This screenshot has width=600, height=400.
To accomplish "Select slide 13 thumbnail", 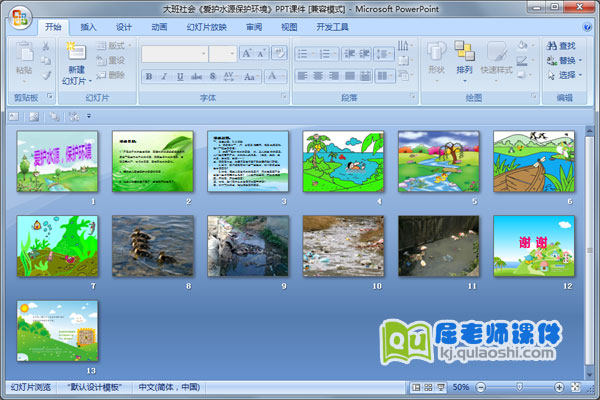I will point(57,331).
